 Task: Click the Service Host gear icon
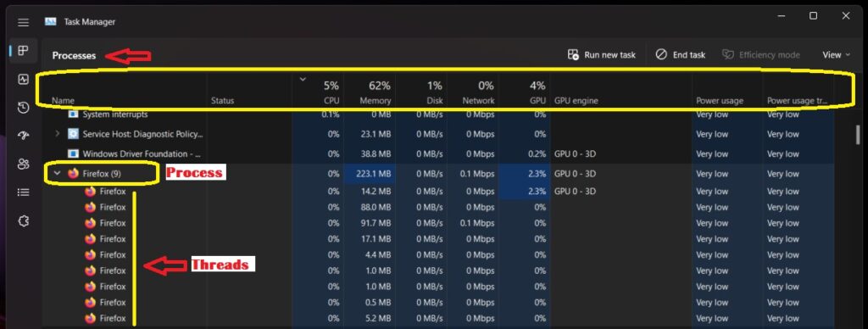point(73,133)
